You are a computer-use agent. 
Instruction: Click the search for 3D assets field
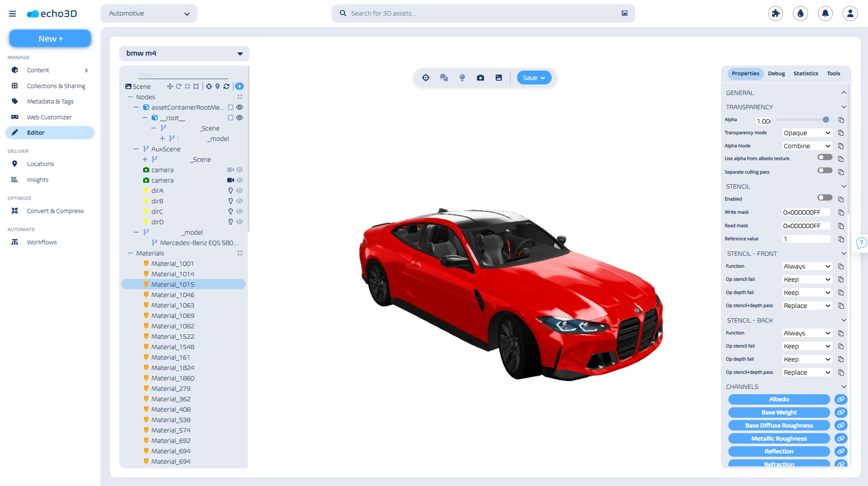(x=483, y=13)
